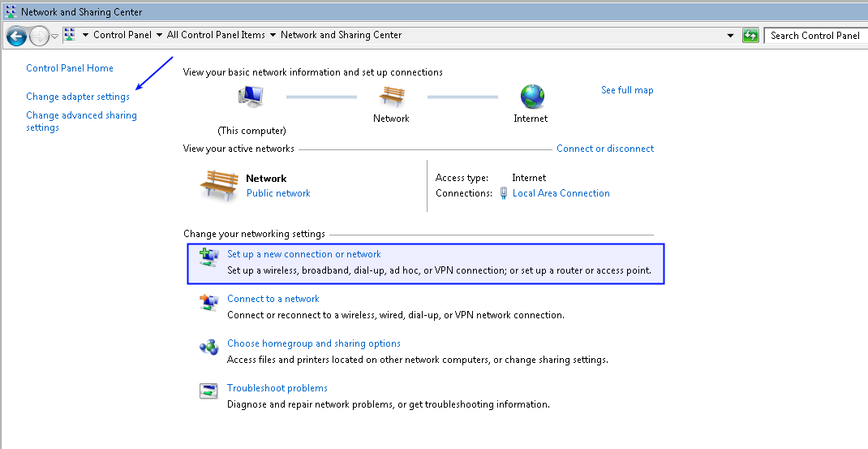
Task: Click the This computer icon
Action: pyautogui.click(x=251, y=97)
